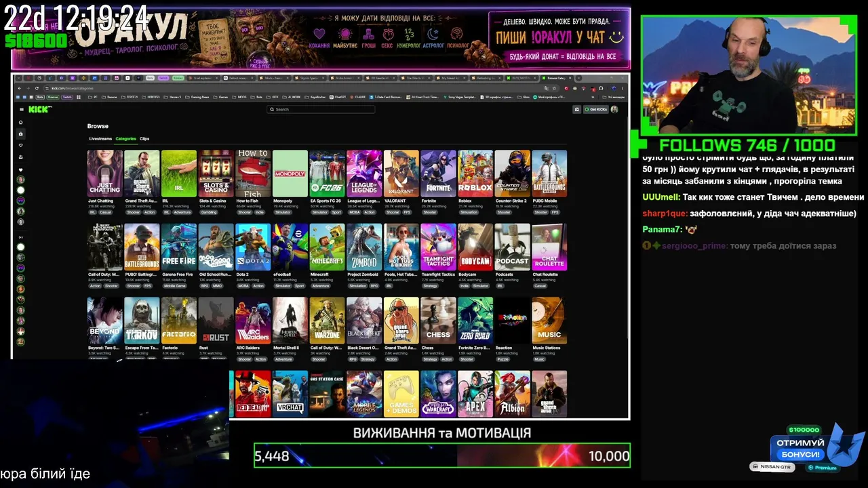The height and width of the screenshot is (488, 868).
Task: Open the Slots & Casino category
Action: 216,174
